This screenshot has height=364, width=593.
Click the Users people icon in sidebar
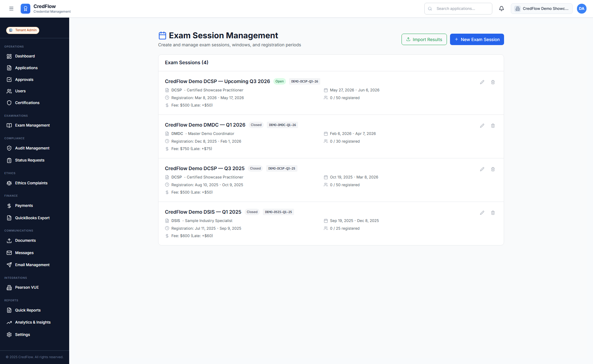(x=9, y=91)
